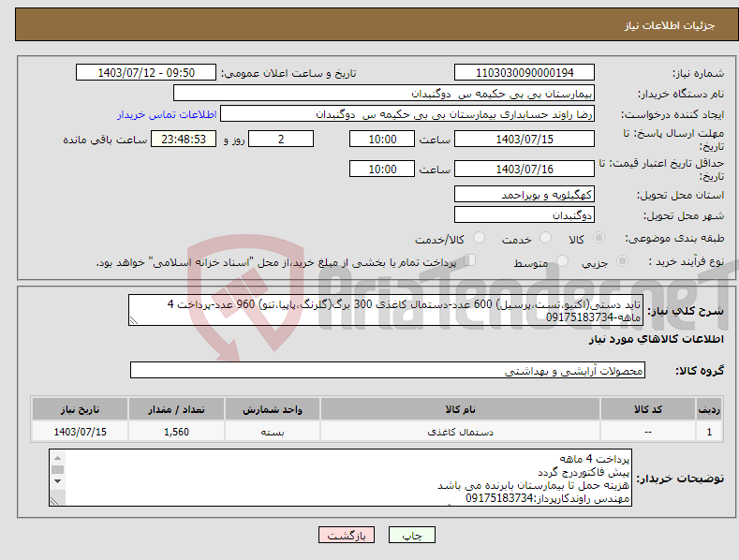The image size is (739, 560).
Task: Click the price validity date 1403/07/16 field
Action: 525,169
